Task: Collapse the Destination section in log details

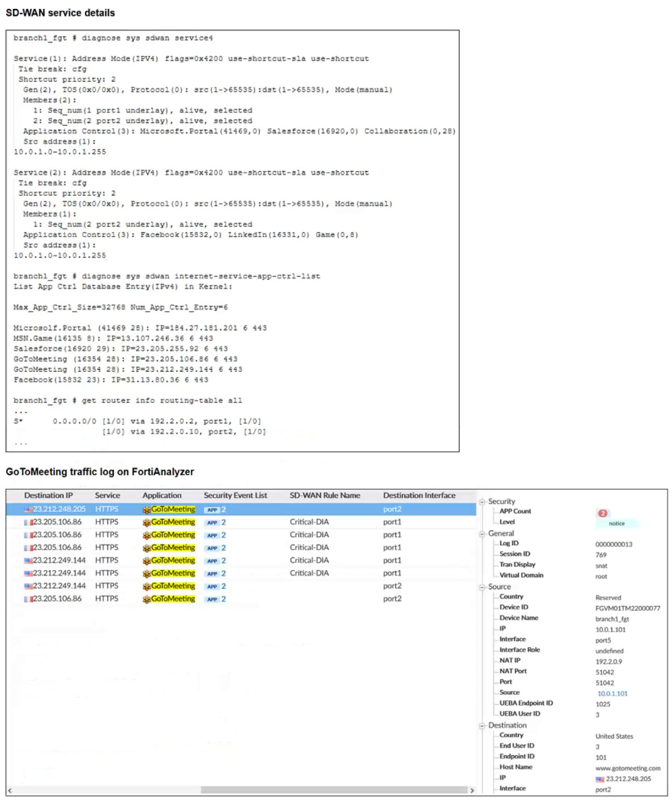Action: click(482, 726)
